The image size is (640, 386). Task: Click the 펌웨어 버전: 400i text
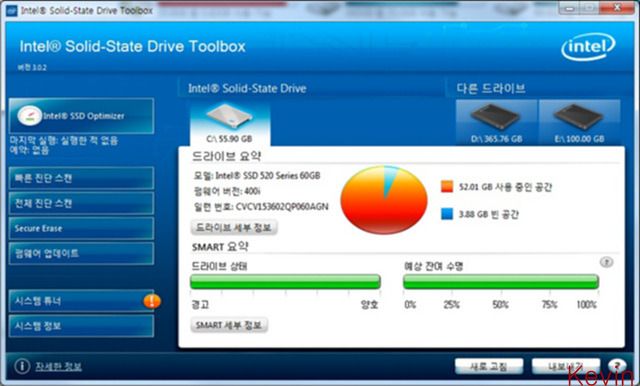pyautogui.click(x=227, y=191)
